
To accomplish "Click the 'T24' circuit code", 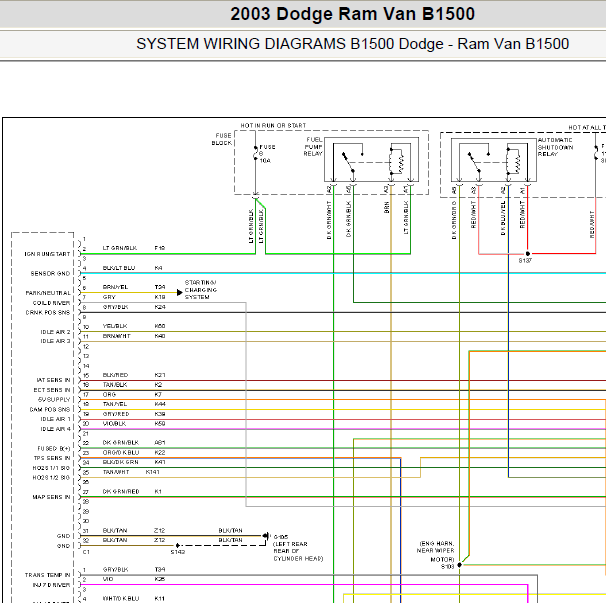I will coord(160,287).
